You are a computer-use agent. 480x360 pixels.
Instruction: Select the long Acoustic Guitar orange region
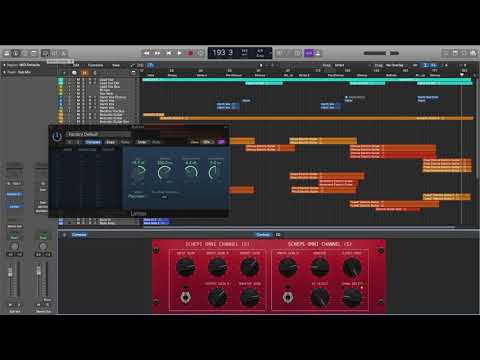click(x=316, y=118)
